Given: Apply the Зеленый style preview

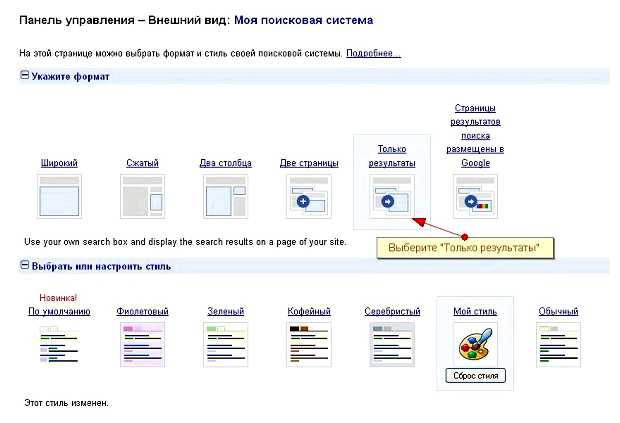Looking at the screenshot, I should click(225, 343).
